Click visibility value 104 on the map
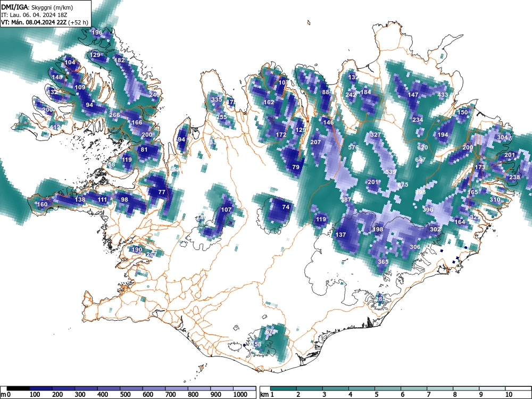532x399 pixels. click(x=70, y=62)
